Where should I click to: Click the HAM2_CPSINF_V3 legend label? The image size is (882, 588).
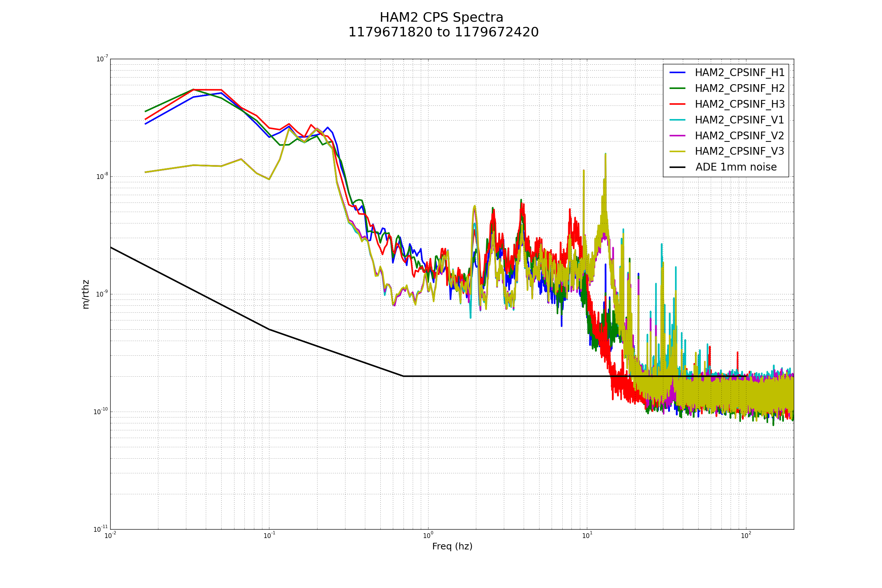[739, 151]
